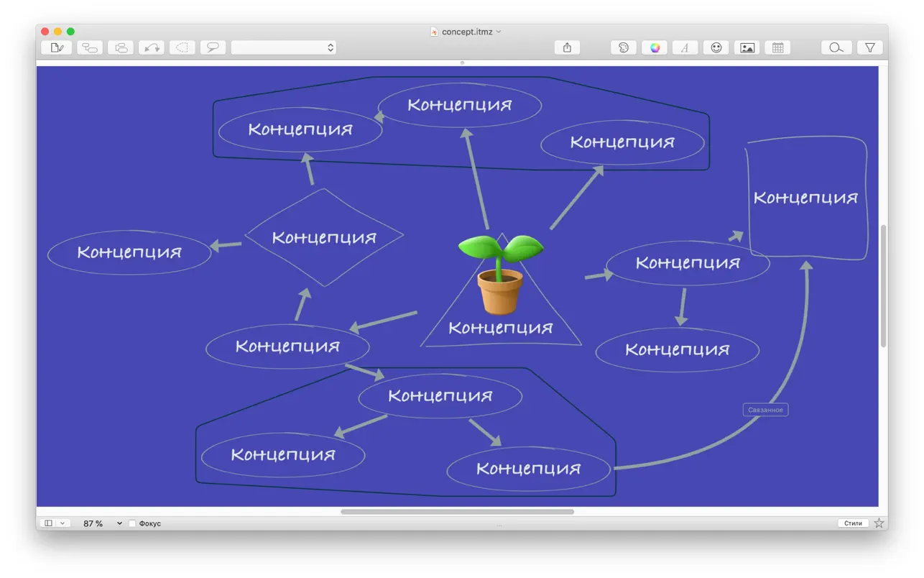Enable the Фокус checkbox
Image resolution: width=924 pixels, height=578 pixels.
coord(132,523)
